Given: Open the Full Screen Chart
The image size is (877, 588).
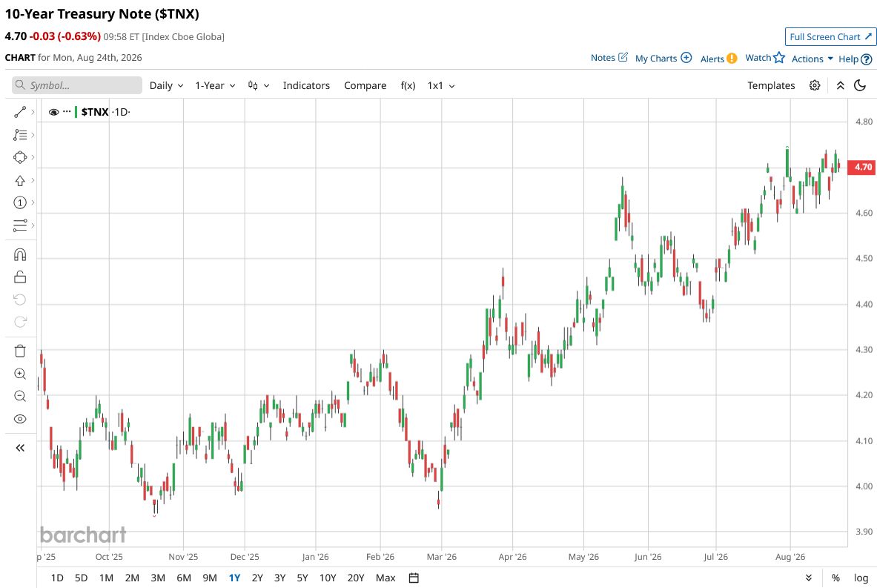Looking at the screenshot, I should coord(830,37).
